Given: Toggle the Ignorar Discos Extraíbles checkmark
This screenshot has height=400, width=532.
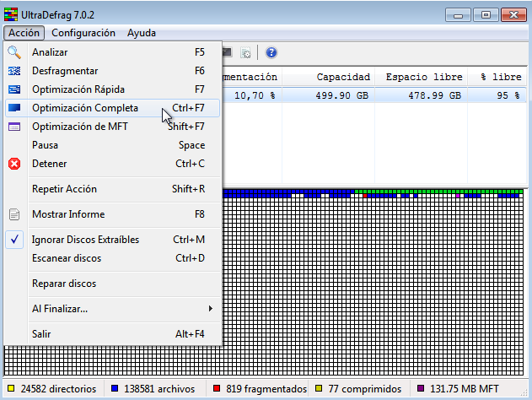Looking at the screenshot, I should [x=14, y=240].
